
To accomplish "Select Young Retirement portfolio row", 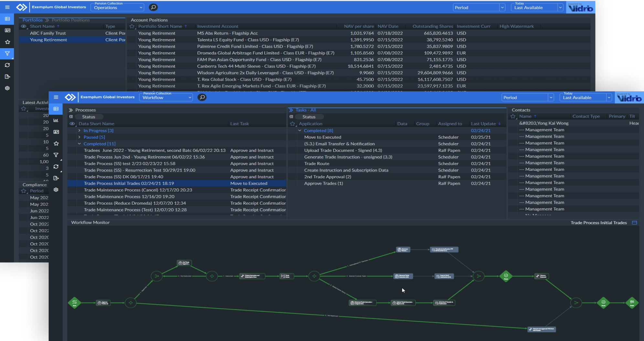I will coord(72,40).
